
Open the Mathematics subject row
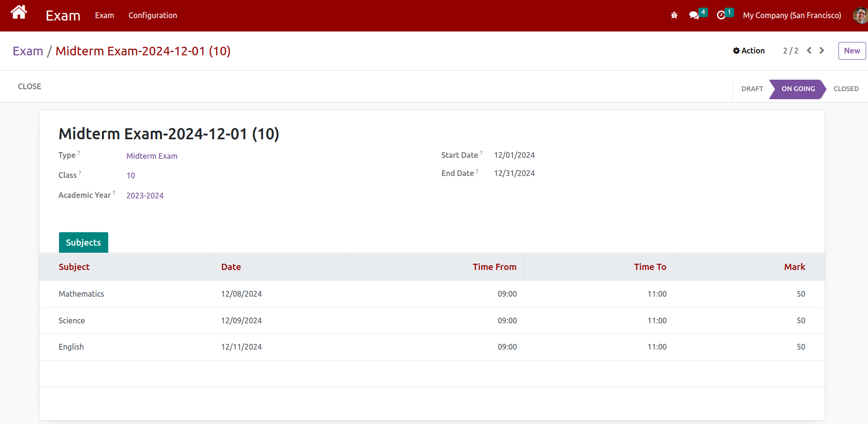[81, 294]
